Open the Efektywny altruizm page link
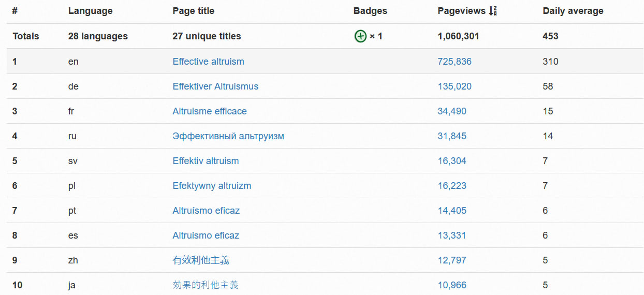644x295 pixels. (x=212, y=186)
